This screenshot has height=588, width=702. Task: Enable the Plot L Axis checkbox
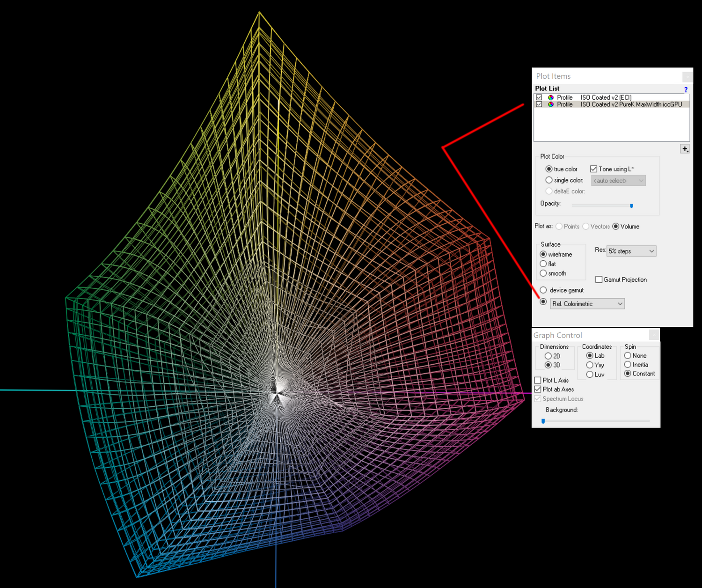pos(538,380)
